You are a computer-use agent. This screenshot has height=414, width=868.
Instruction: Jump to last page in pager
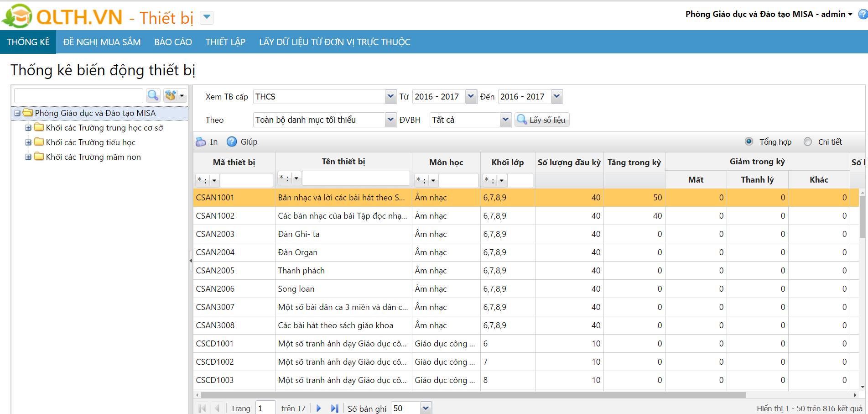tap(335, 409)
